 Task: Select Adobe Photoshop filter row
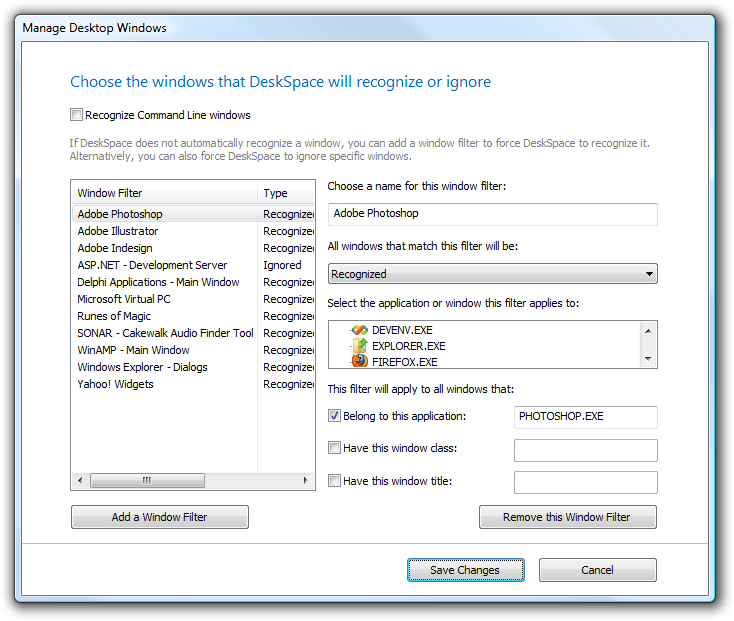click(x=193, y=214)
